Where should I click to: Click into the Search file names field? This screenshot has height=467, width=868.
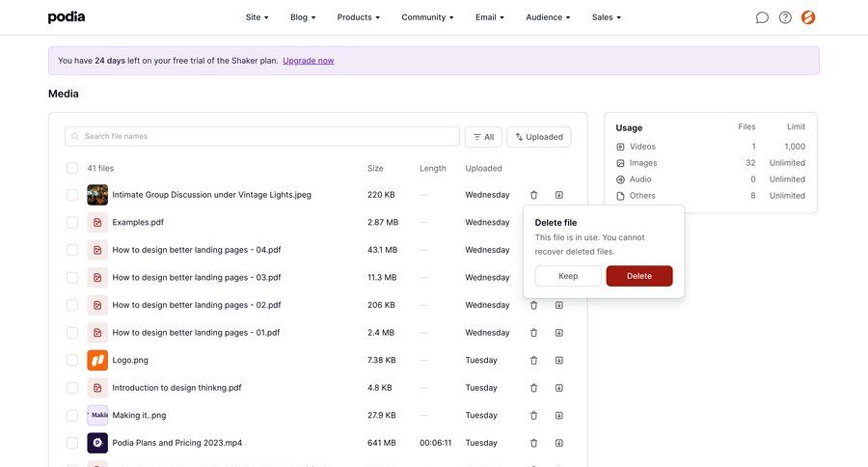tap(262, 137)
